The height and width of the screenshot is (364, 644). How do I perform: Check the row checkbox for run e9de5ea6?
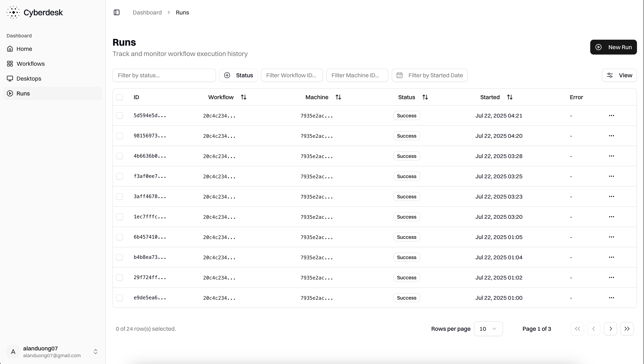[120, 297]
